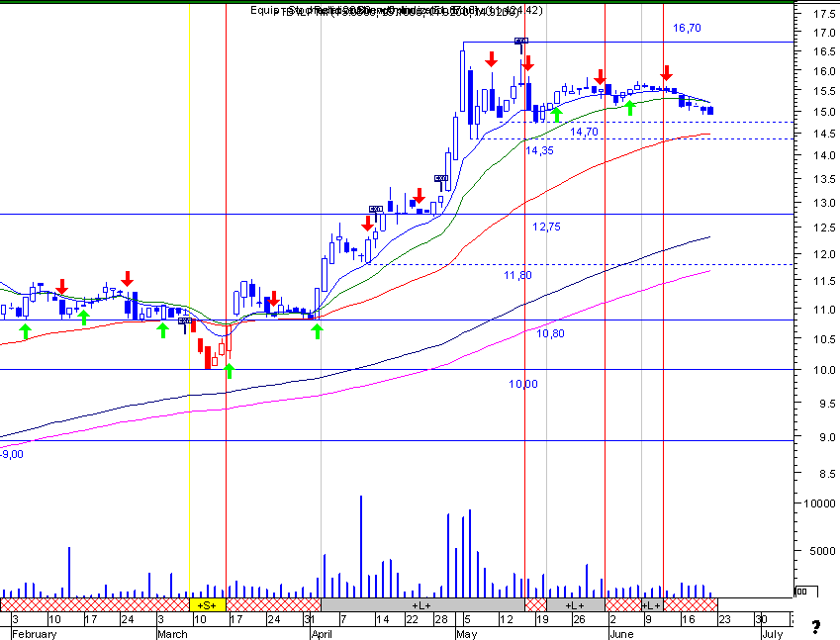Select the red hatched segment under February
The image size is (840, 640).
point(95,605)
